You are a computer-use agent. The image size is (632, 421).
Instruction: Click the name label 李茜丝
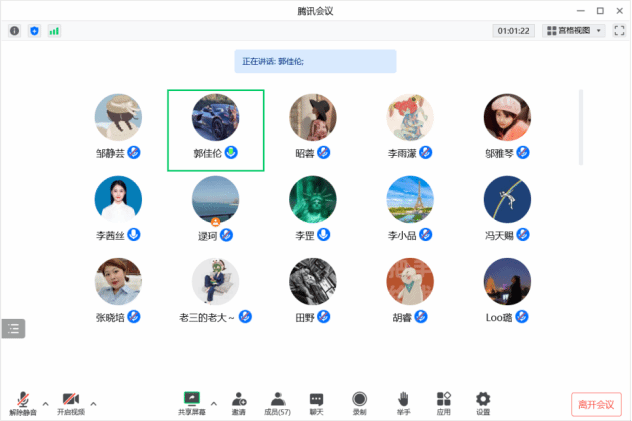[110, 235]
